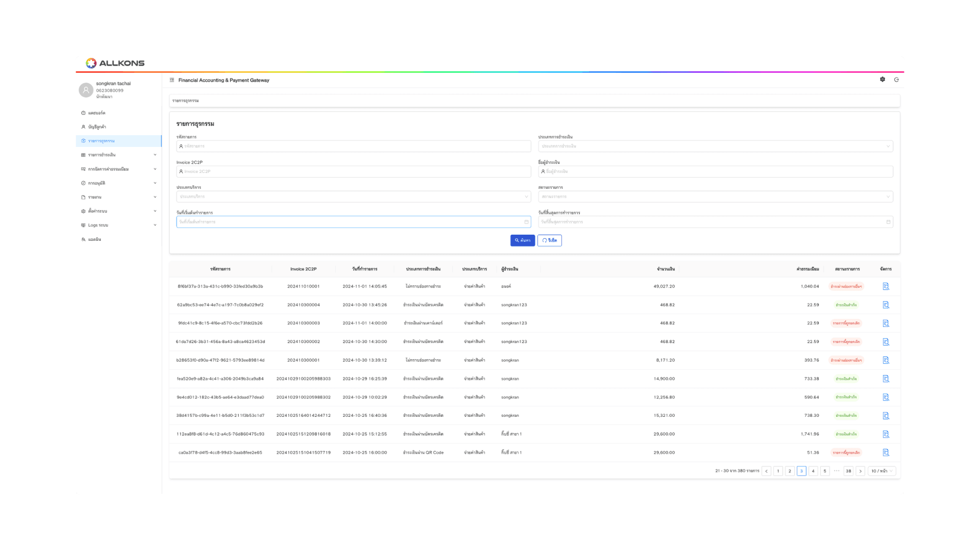This screenshot has height=551, width=980.
Task: Open บัญชีลูกค้า sidebar menu item
Action: pos(97,127)
